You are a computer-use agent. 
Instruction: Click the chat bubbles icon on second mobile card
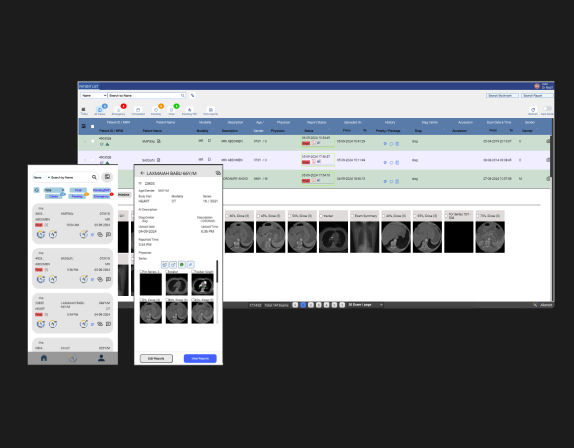point(100,279)
